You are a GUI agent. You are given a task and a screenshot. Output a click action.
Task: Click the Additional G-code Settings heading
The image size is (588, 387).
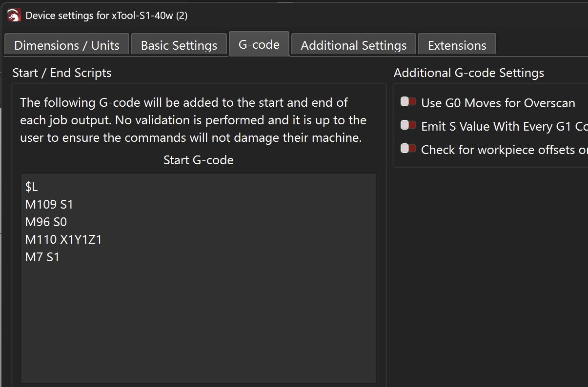point(469,73)
